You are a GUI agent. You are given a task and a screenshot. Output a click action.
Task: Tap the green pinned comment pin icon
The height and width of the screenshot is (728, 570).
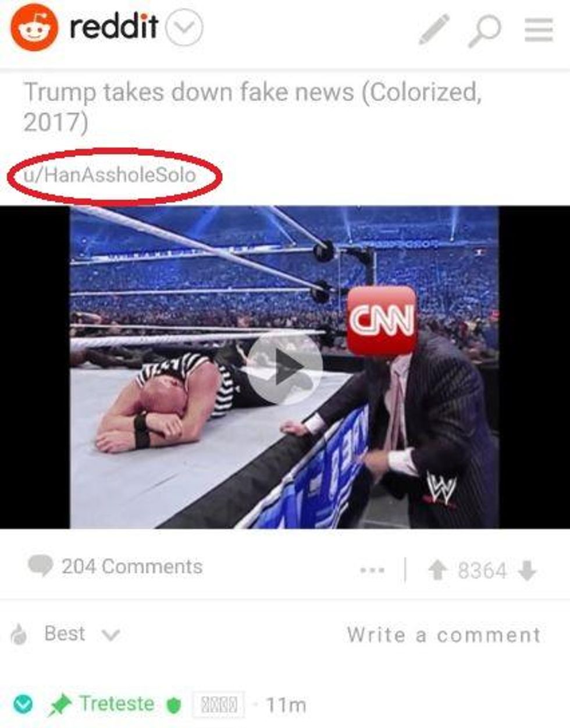tap(59, 705)
